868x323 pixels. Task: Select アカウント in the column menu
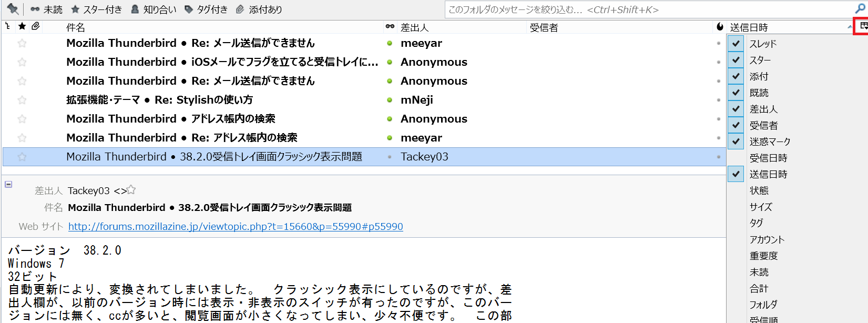(x=767, y=239)
